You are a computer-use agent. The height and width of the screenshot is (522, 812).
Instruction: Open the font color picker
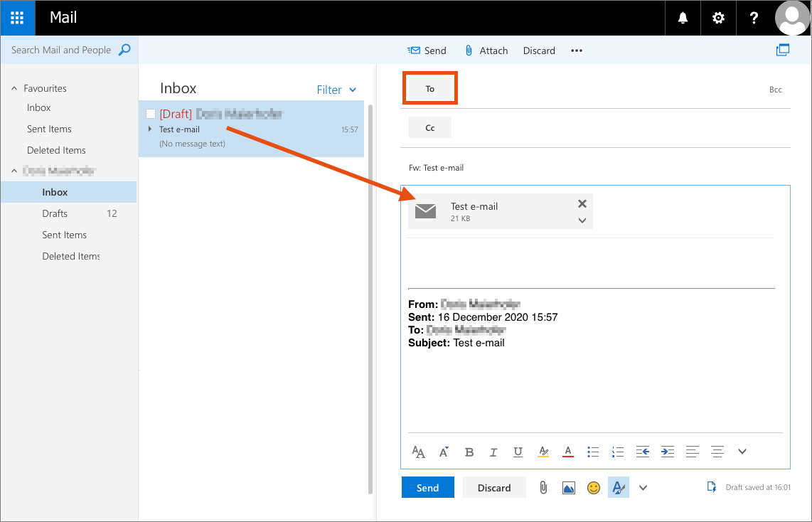tap(567, 452)
